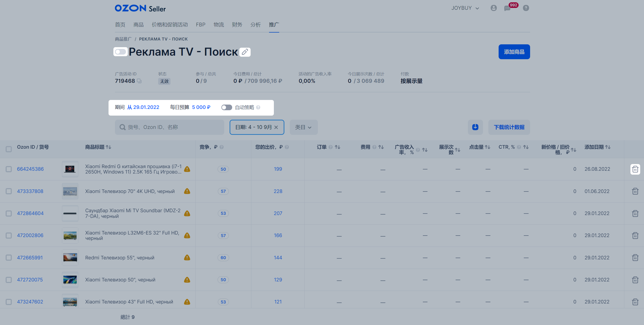The width and height of the screenshot is (644, 325).
Task: Open the 价格和促销活动 tab
Action: pos(170,25)
